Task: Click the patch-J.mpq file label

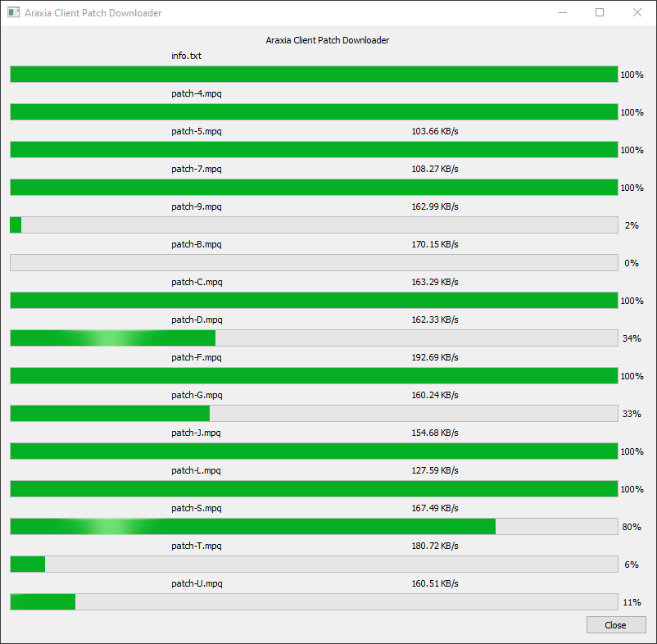Action: click(x=196, y=433)
